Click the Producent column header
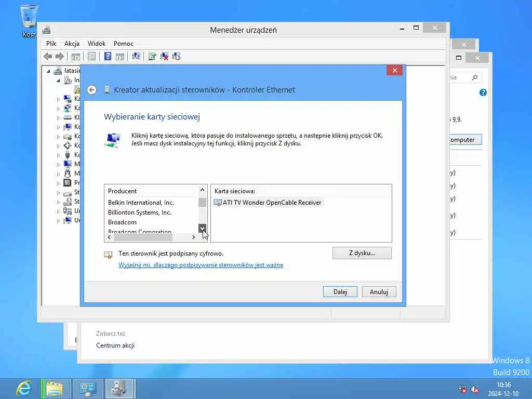This screenshot has height=399, width=532. [x=151, y=191]
